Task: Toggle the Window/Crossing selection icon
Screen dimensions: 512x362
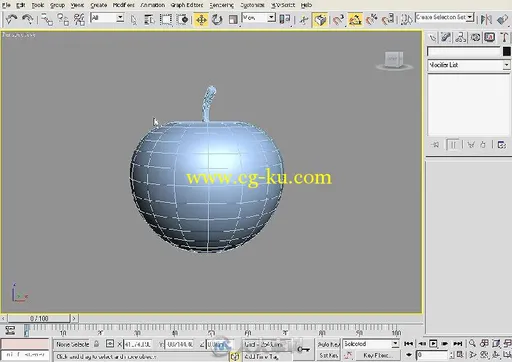Action: click(x=182, y=20)
